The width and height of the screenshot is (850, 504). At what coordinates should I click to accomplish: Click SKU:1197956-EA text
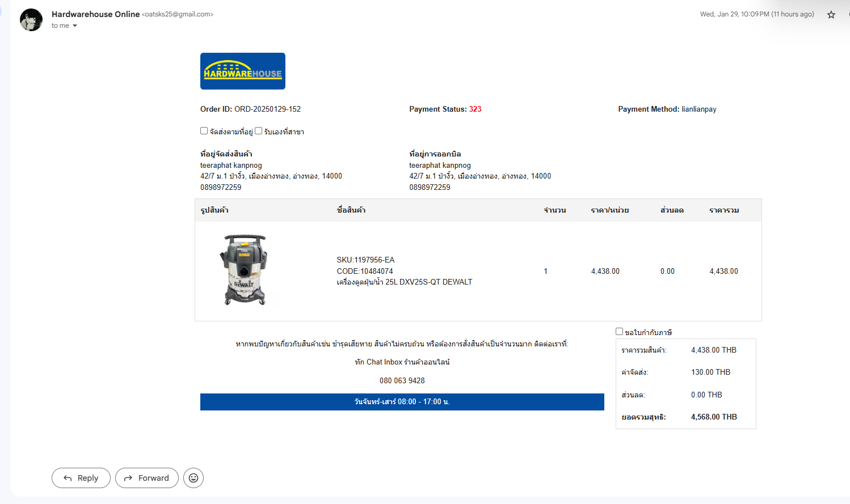click(x=365, y=260)
